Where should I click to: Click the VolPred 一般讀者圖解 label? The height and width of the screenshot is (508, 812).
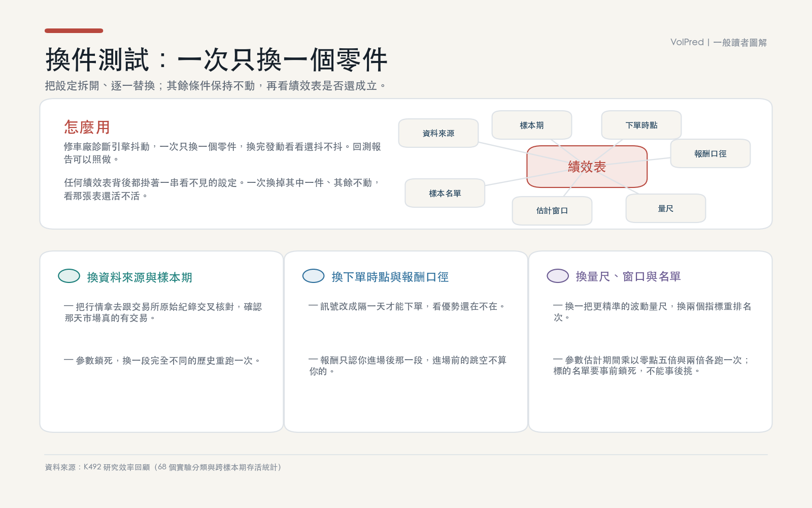coord(719,42)
